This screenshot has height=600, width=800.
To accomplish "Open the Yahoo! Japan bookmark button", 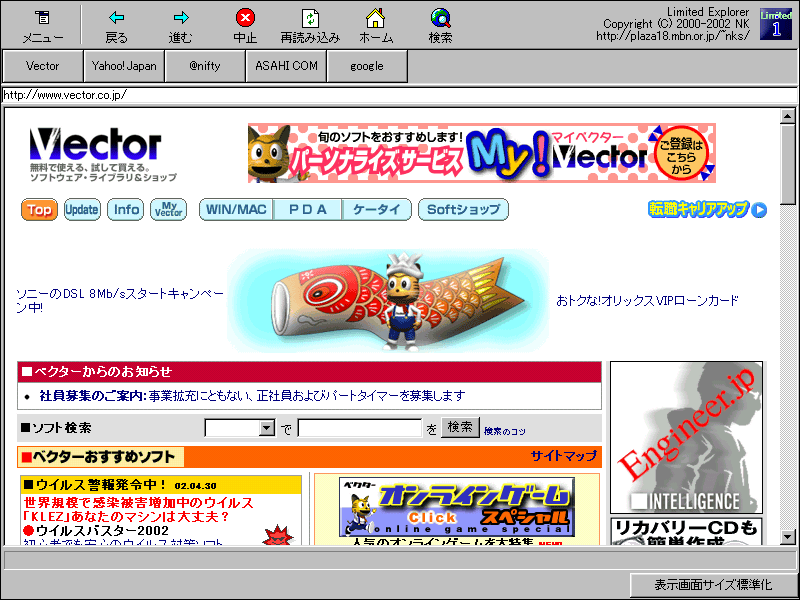I will click(124, 66).
